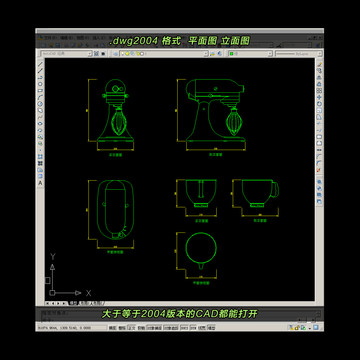Select the Rectangle draw tool
360x360 pixels.
click(x=40, y=90)
